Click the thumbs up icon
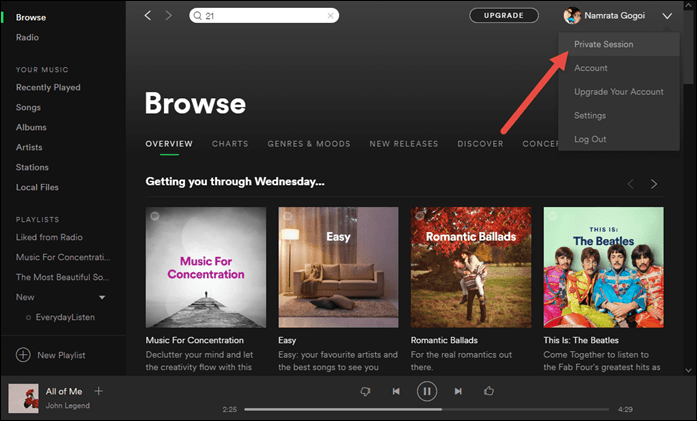 click(x=489, y=391)
